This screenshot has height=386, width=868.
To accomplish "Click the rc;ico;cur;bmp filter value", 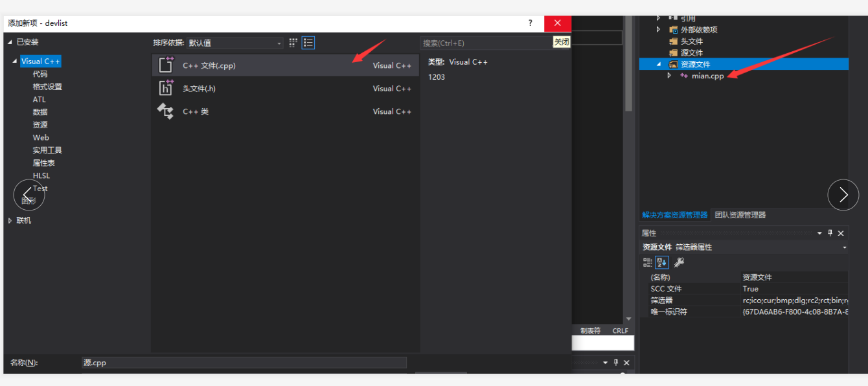I will (x=795, y=301).
